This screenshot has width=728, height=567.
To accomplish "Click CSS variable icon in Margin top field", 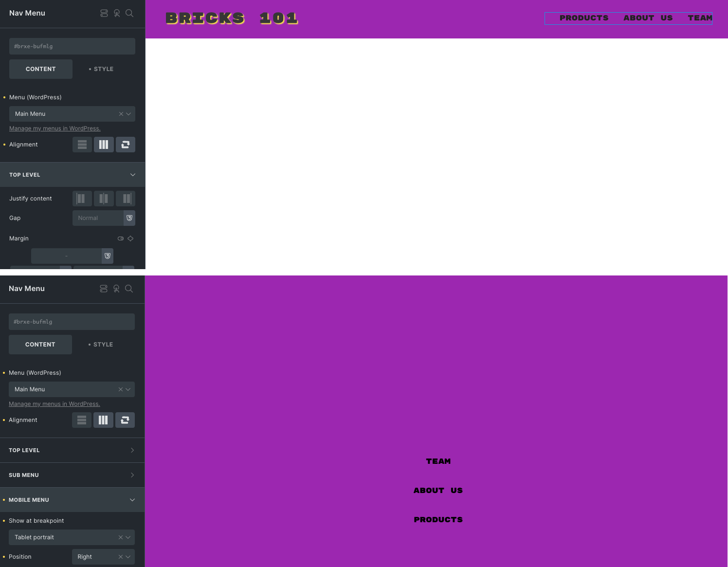I will (x=108, y=256).
